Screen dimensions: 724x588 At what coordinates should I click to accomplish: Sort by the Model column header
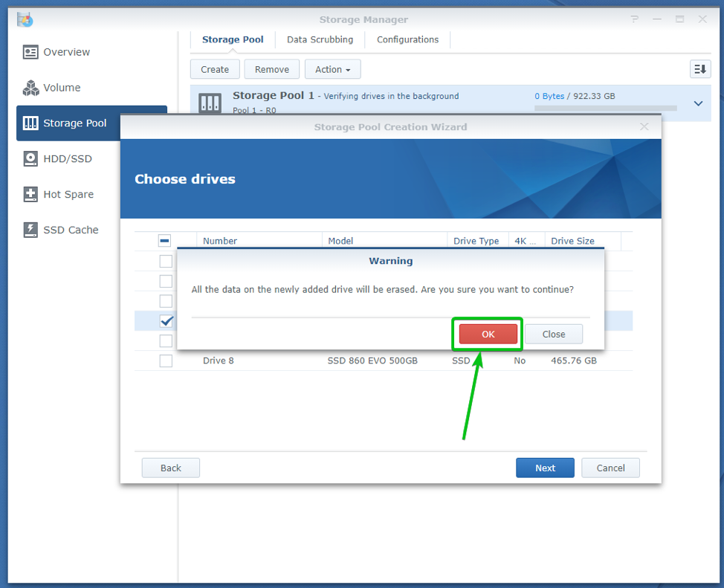click(x=384, y=241)
